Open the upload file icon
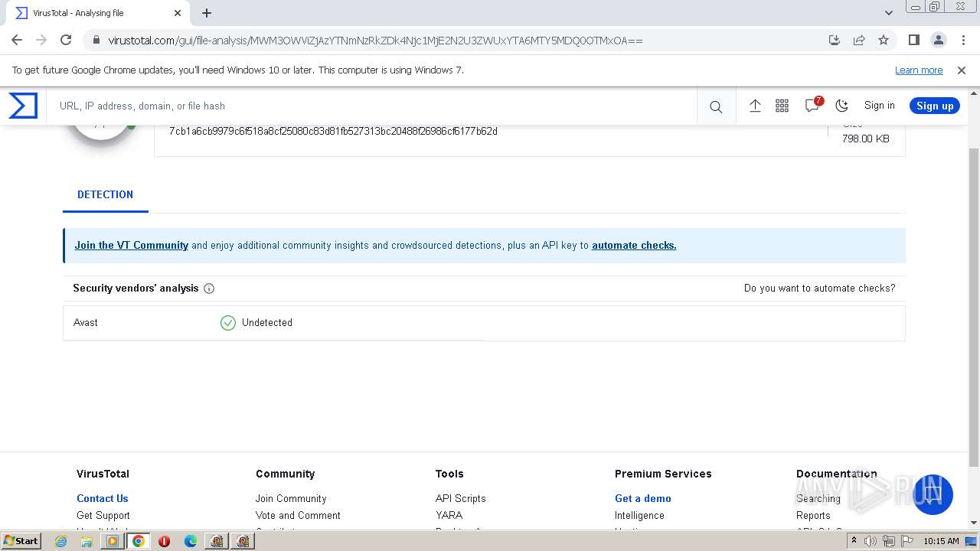This screenshot has width=980, height=551. [755, 106]
